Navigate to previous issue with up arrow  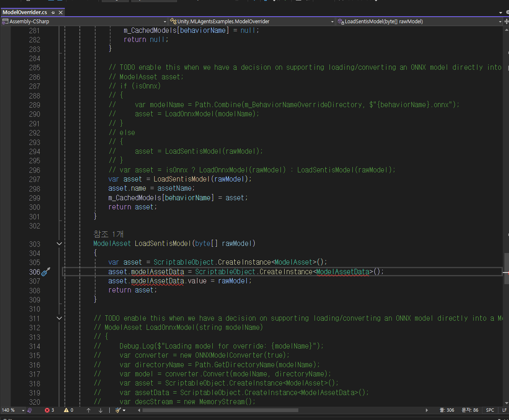tap(89, 410)
